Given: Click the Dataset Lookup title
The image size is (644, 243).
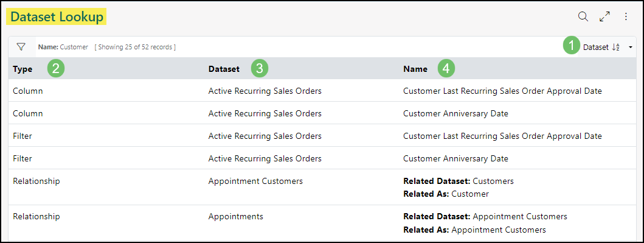Looking at the screenshot, I should [57, 17].
